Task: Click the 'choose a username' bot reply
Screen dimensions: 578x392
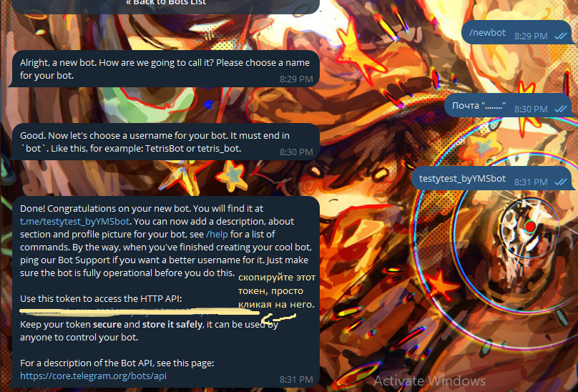Action: (x=165, y=142)
